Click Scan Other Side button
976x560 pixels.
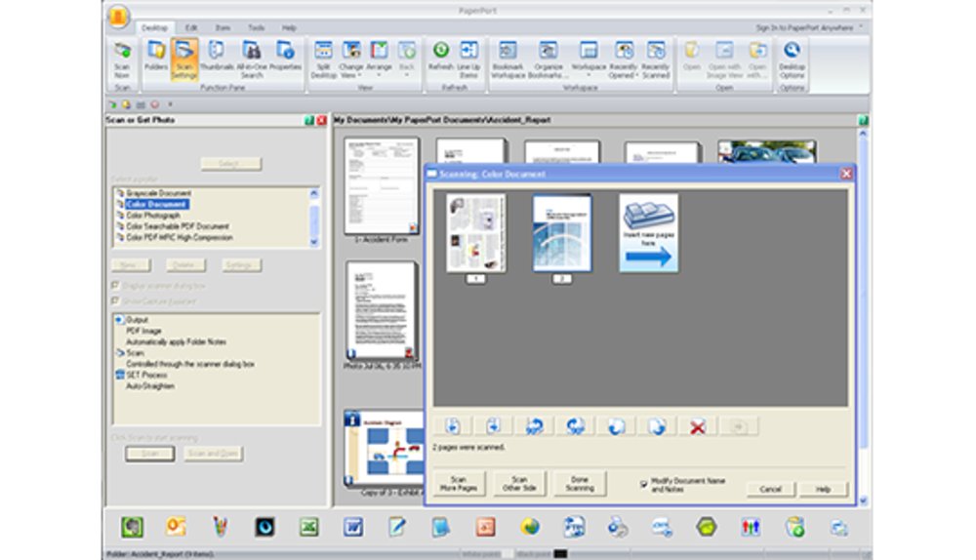click(x=520, y=484)
